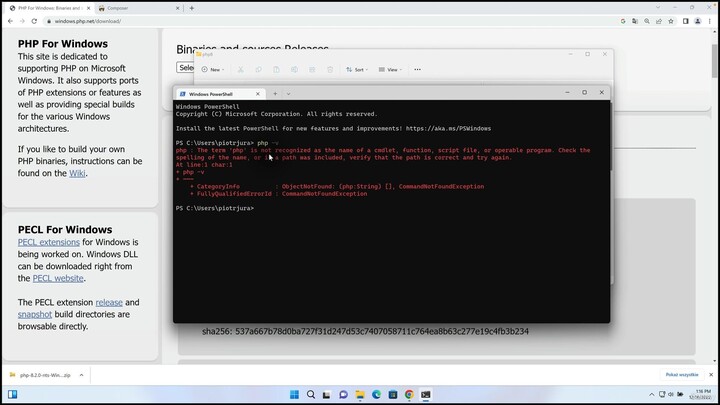Select the Windows PowerShell tab

tap(215, 93)
